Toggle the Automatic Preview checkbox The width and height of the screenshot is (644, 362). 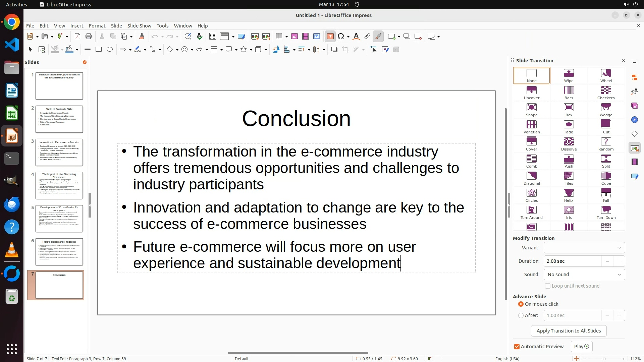pyautogui.click(x=517, y=347)
